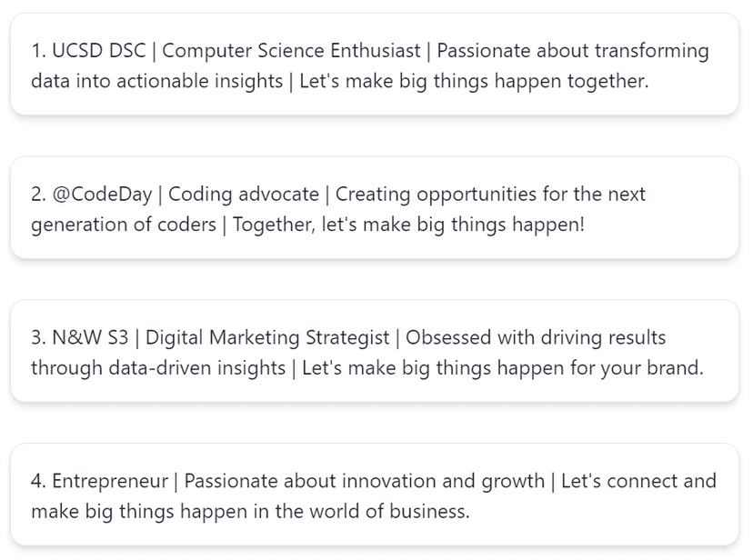Click 'Let's make big things happen together.'
The height and width of the screenshot is (560, 753).
[474, 81]
